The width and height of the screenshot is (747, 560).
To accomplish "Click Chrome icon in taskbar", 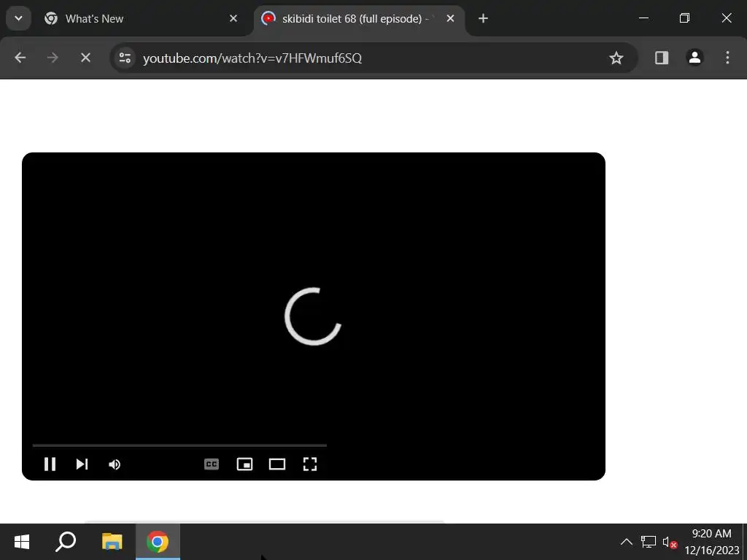I will coord(158,542).
